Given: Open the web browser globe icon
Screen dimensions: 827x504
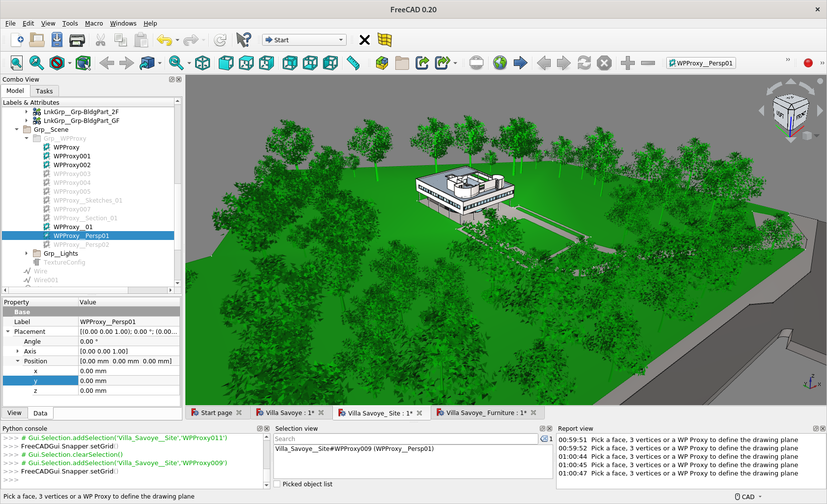Looking at the screenshot, I should click(x=500, y=63).
